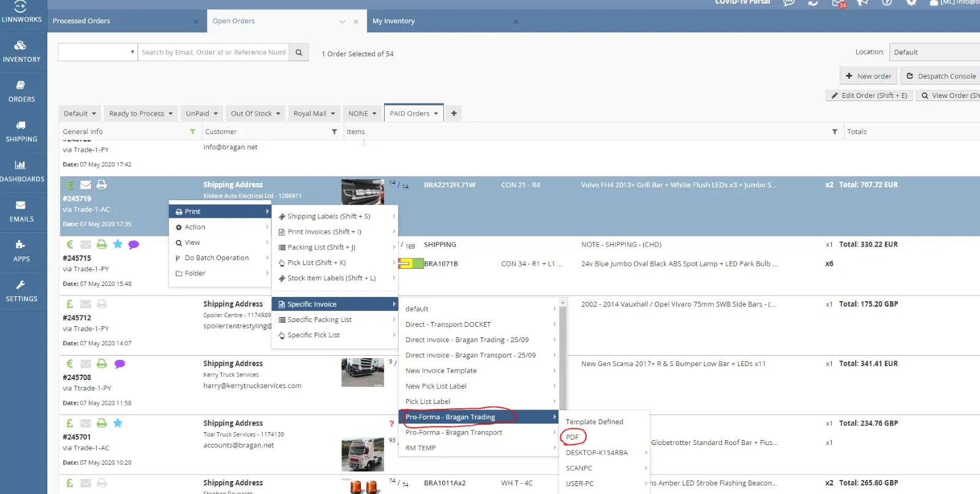The height and width of the screenshot is (494, 980).
Task: Select Pro-Forma - Bragan Transport template
Action: tap(479, 432)
